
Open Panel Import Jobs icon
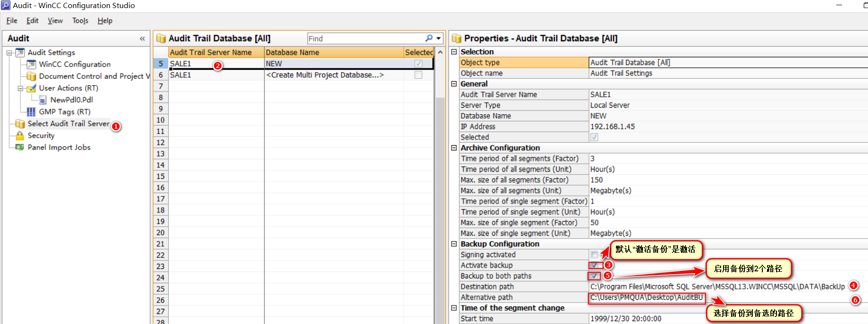click(20, 148)
